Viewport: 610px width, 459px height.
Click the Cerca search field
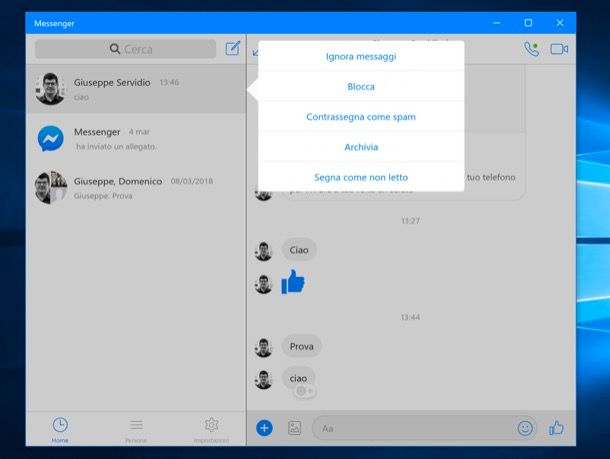click(x=125, y=49)
